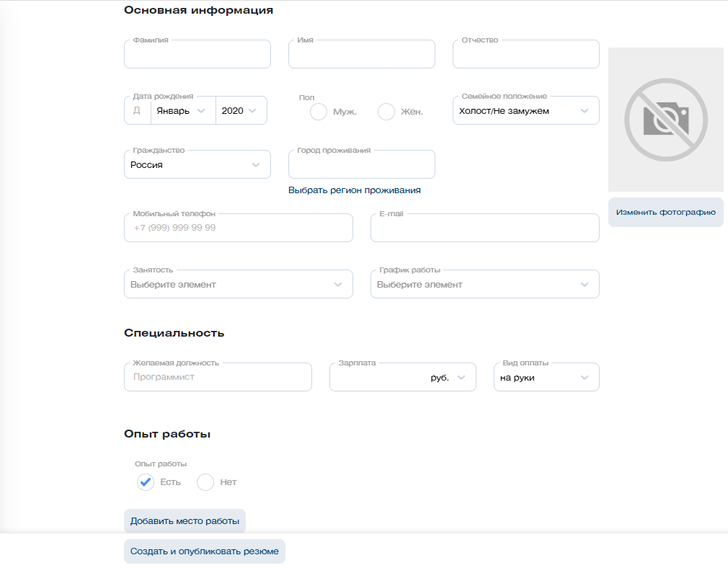Open the Вид оплаты dropdown

[x=546, y=378]
